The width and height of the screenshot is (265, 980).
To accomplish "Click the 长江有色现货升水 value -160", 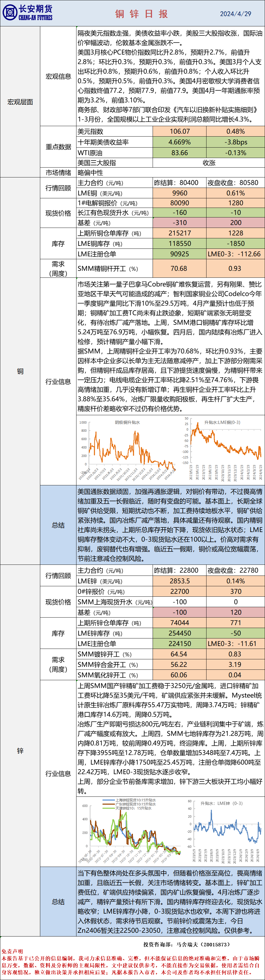I will click(180, 213).
